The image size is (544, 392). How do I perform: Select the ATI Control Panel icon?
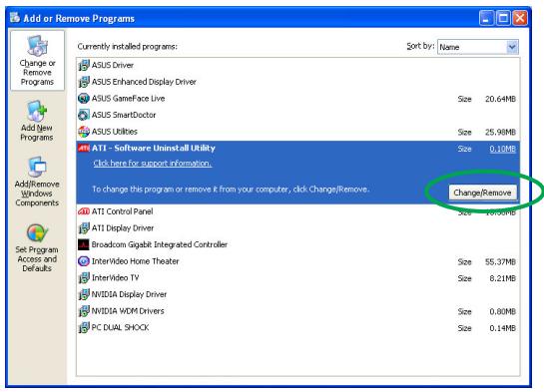pyautogui.click(x=84, y=211)
